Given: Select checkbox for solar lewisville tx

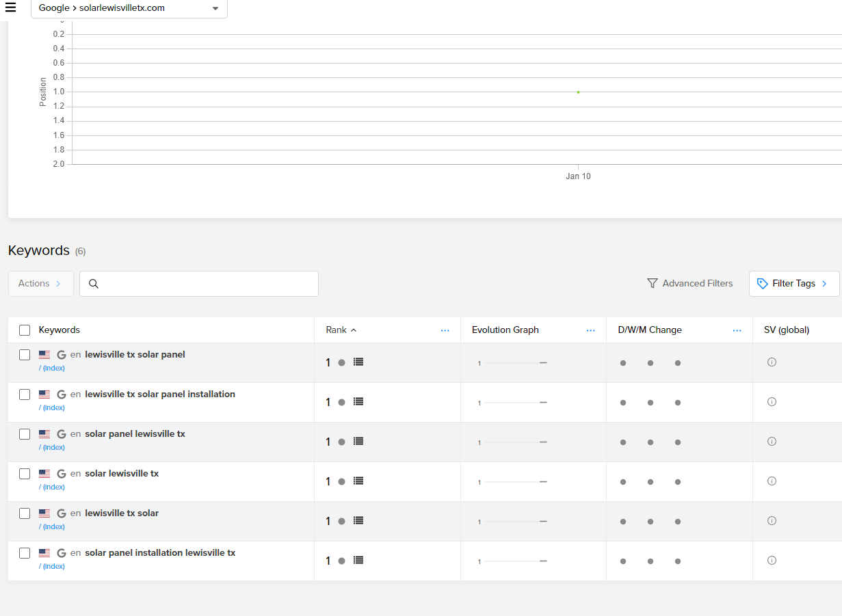Looking at the screenshot, I should tap(25, 474).
